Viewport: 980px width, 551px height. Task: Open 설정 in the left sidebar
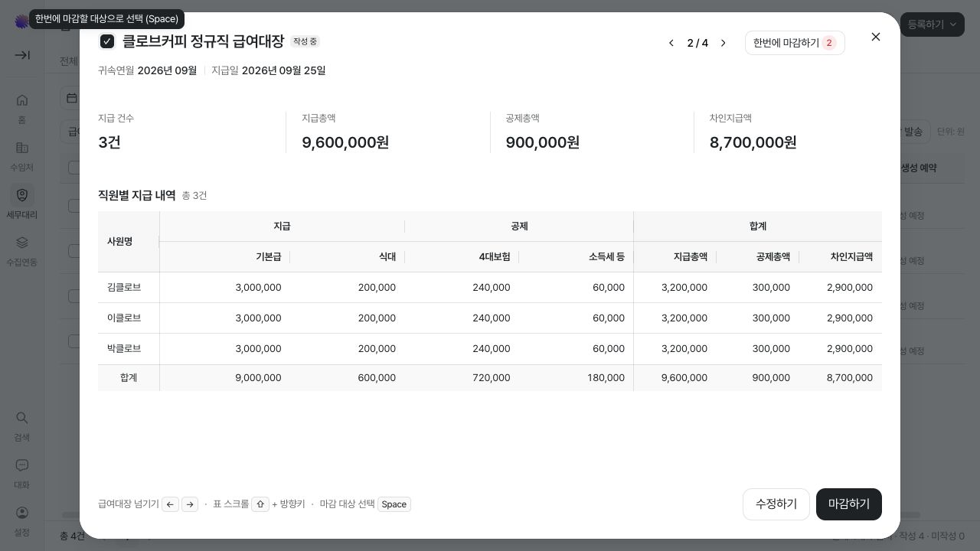click(x=22, y=520)
